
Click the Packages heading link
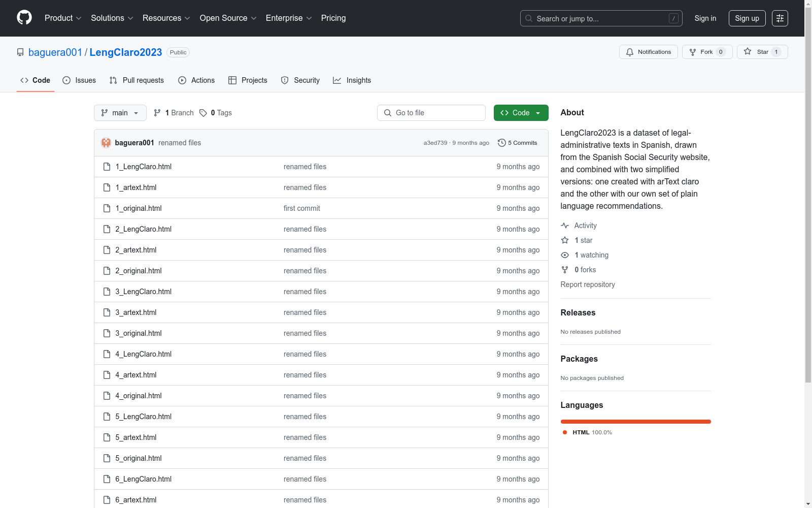579,359
